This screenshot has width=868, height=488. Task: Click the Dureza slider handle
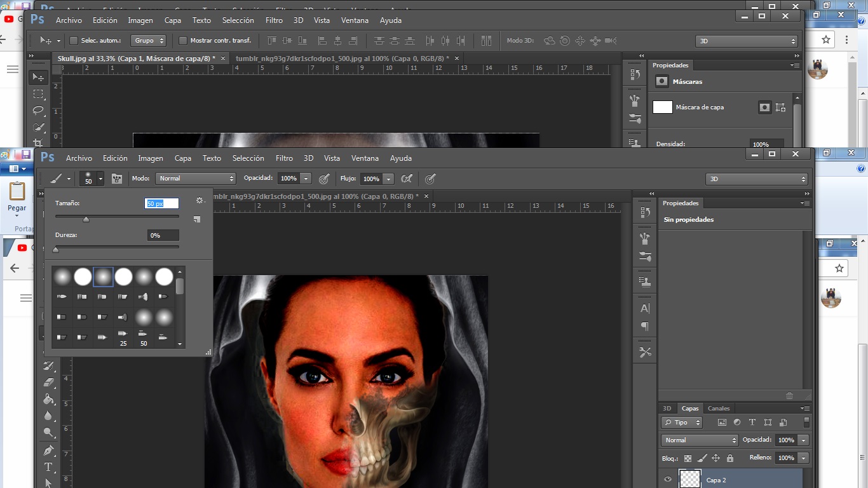tap(55, 250)
